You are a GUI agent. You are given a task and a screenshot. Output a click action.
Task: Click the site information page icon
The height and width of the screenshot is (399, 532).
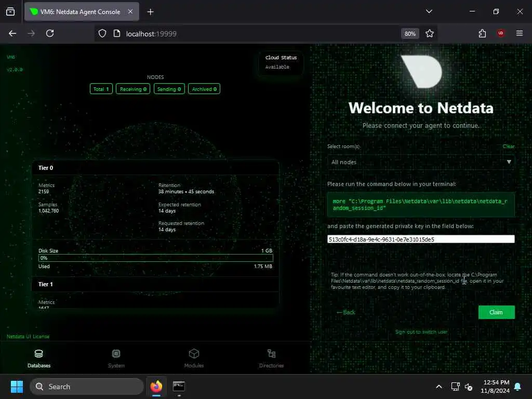[x=117, y=33]
